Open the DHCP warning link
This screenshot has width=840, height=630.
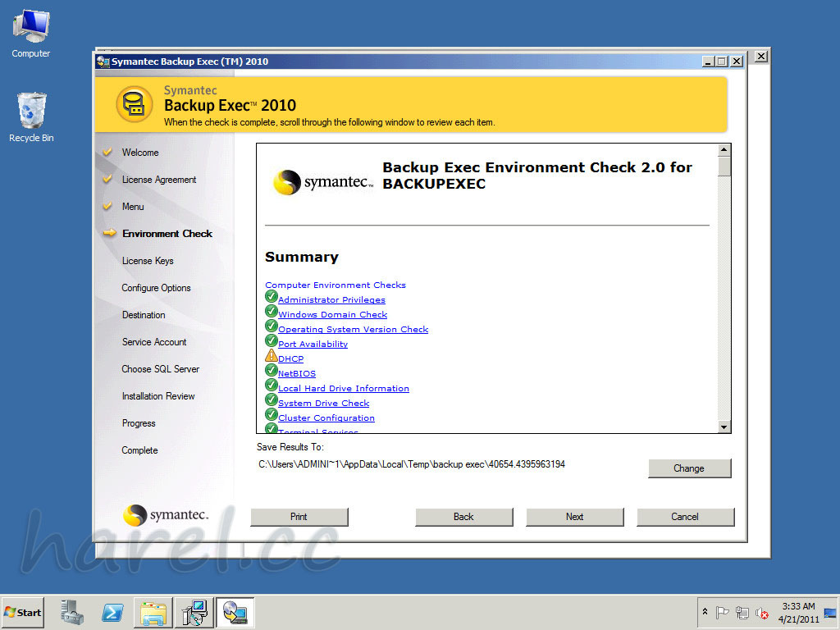291,359
